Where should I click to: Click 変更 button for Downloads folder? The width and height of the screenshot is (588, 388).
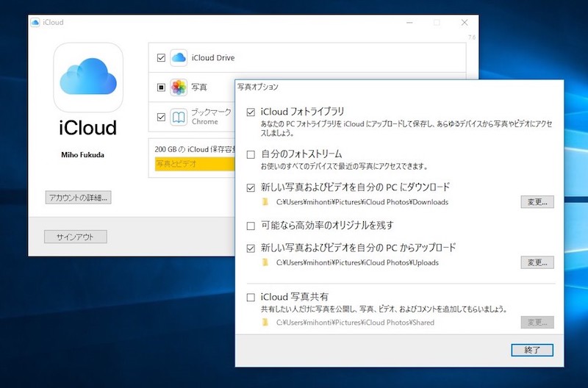pos(537,202)
